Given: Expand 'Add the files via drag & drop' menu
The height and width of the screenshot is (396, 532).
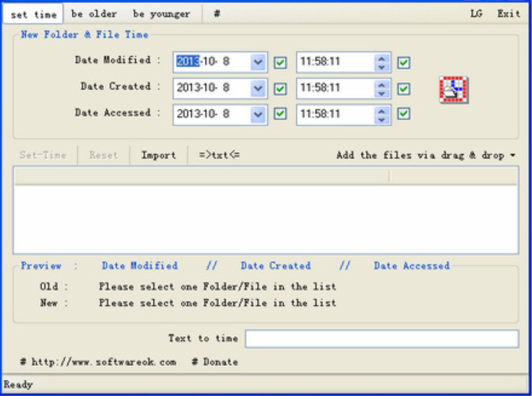Looking at the screenshot, I should click(426, 155).
